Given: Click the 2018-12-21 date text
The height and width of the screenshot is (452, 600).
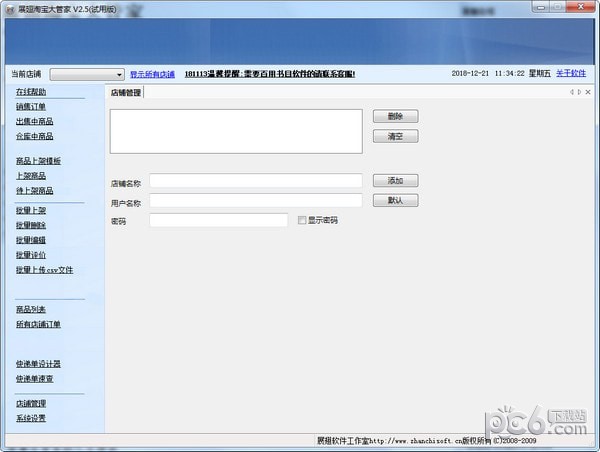Looking at the screenshot, I should (x=470, y=73).
